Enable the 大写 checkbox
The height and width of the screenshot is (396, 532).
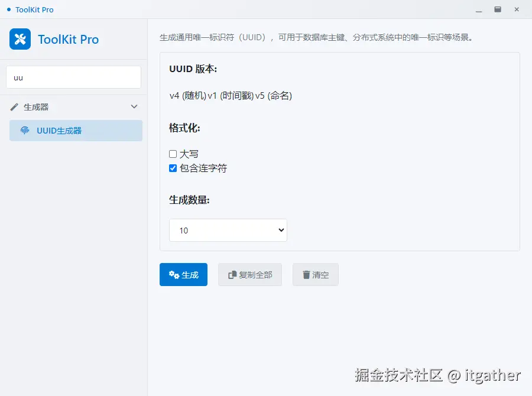[172, 153]
